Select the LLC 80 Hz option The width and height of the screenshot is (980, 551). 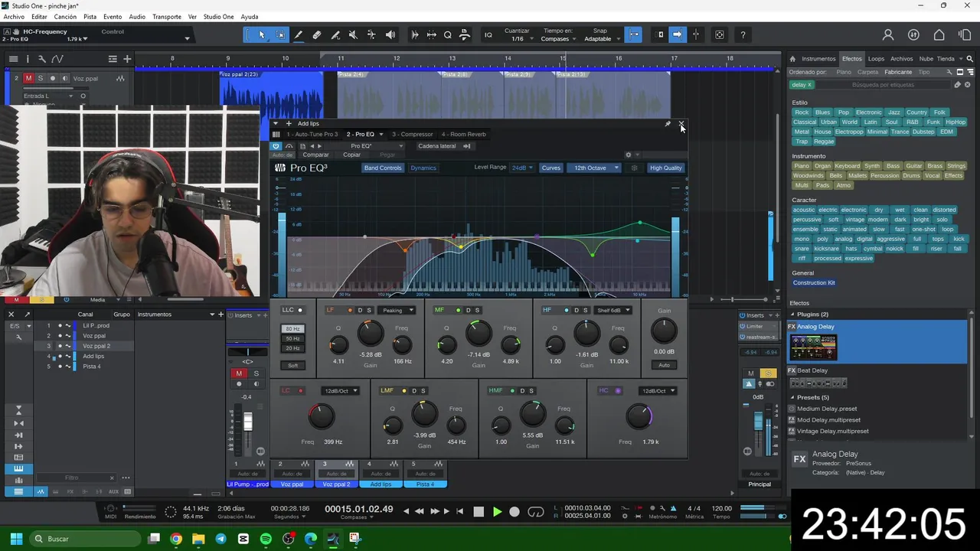pos(292,329)
